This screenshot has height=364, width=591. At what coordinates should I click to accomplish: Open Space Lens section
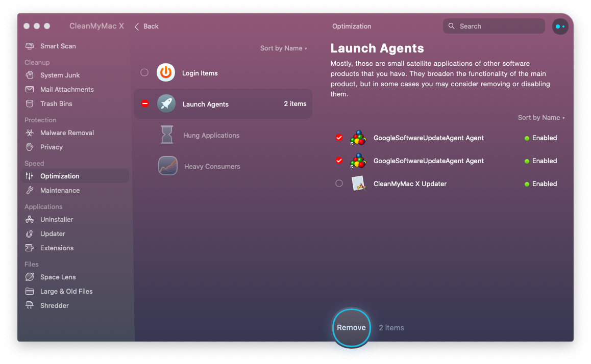point(58,277)
